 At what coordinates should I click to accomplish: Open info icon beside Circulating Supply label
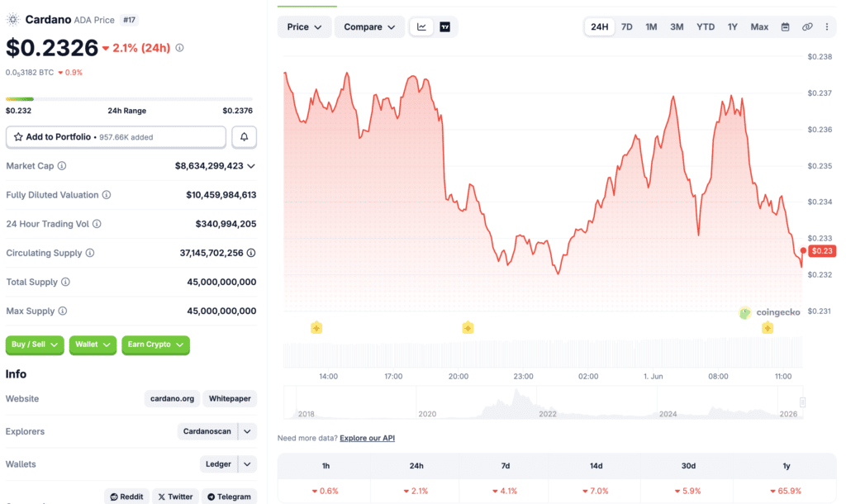tap(90, 253)
